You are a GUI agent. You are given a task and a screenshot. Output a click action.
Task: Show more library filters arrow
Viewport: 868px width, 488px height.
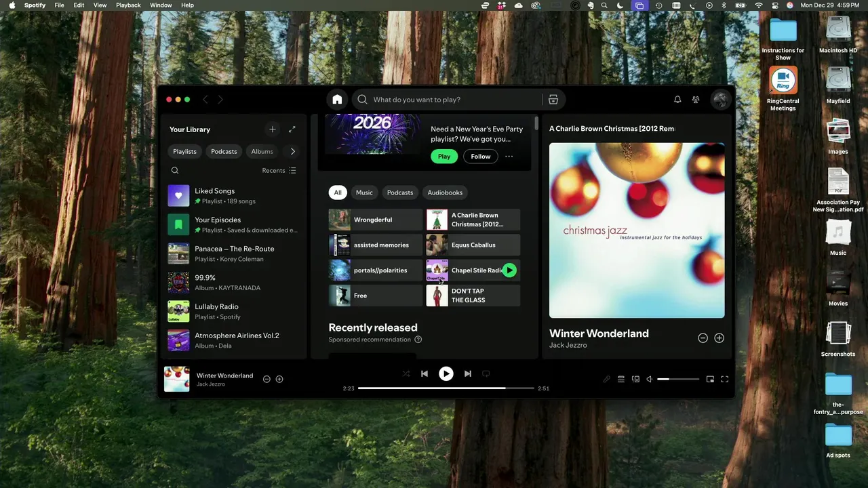[292, 152]
